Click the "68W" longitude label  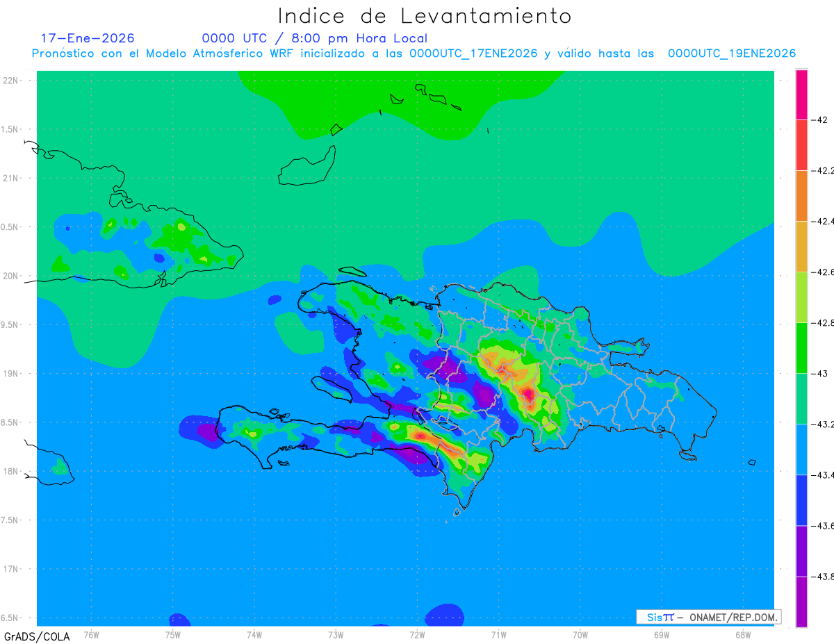pyautogui.click(x=743, y=634)
